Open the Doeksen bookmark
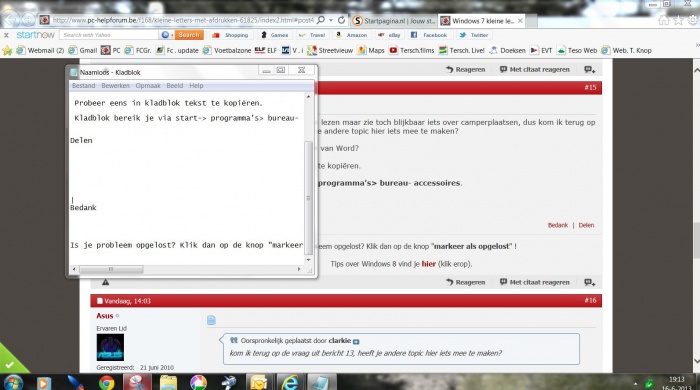 (507, 50)
